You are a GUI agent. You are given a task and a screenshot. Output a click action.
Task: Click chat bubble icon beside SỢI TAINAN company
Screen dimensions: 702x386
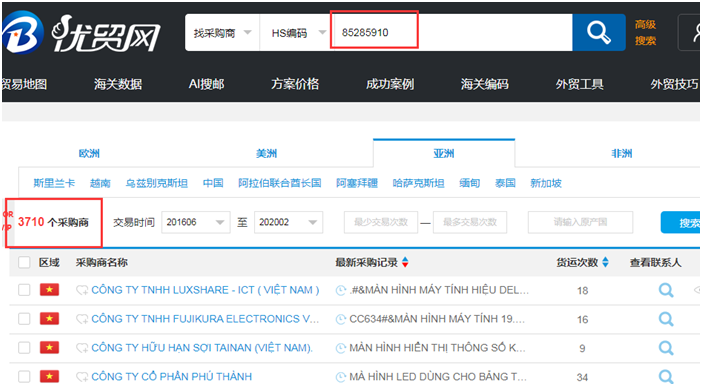tap(82, 347)
